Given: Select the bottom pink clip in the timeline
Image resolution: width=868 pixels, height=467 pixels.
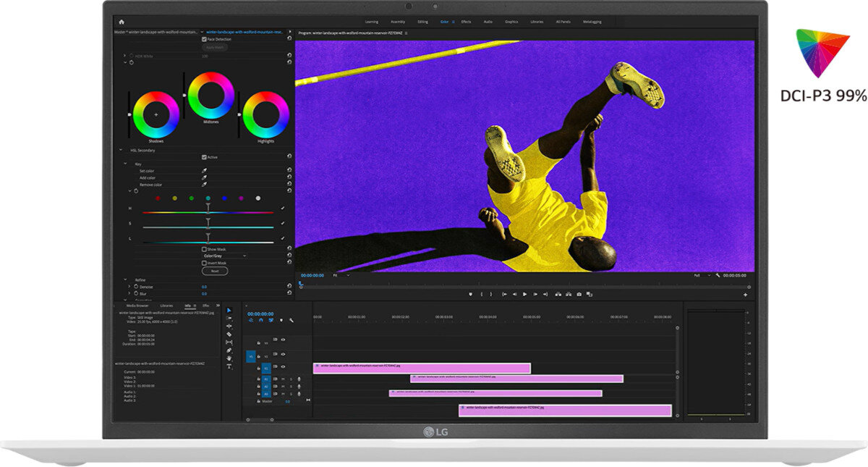Looking at the screenshot, I should pyautogui.click(x=565, y=411).
